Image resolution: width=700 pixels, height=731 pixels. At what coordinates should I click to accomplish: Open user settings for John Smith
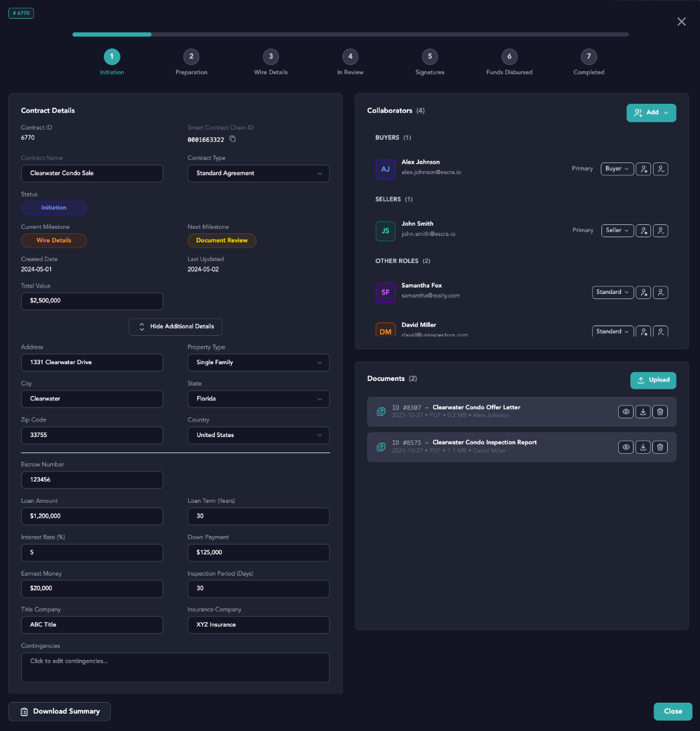tap(643, 231)
